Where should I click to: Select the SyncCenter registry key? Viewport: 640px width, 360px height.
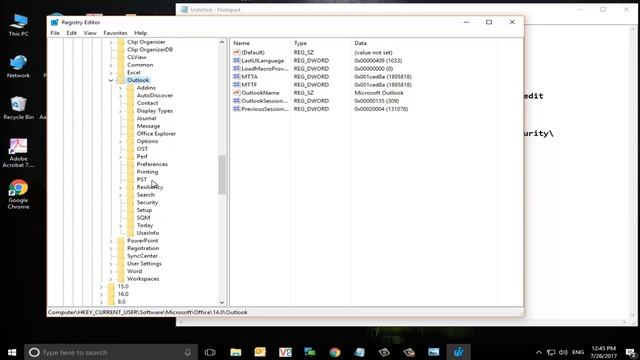(142, 256)
